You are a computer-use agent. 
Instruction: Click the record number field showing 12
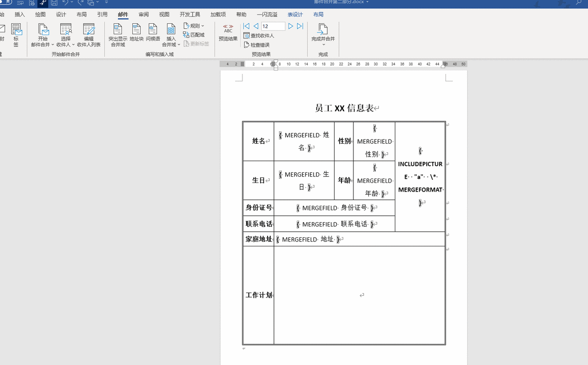(273, 26)
